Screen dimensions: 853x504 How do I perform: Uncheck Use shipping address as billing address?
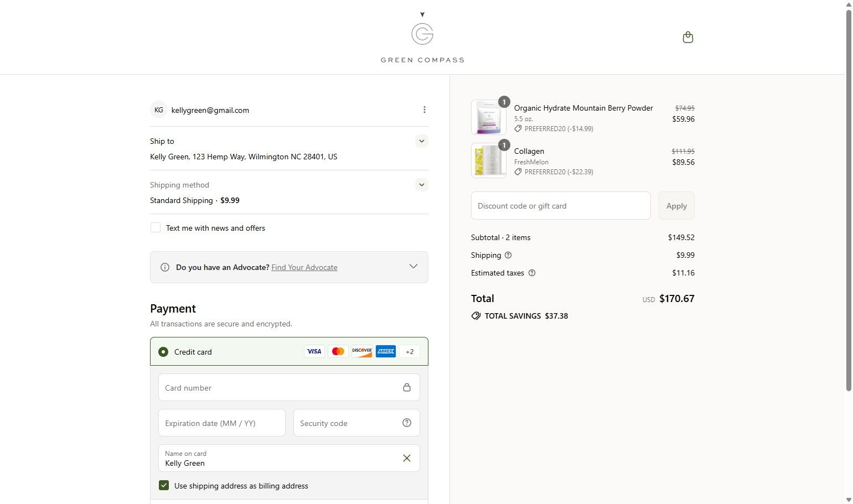coord(164,485)
